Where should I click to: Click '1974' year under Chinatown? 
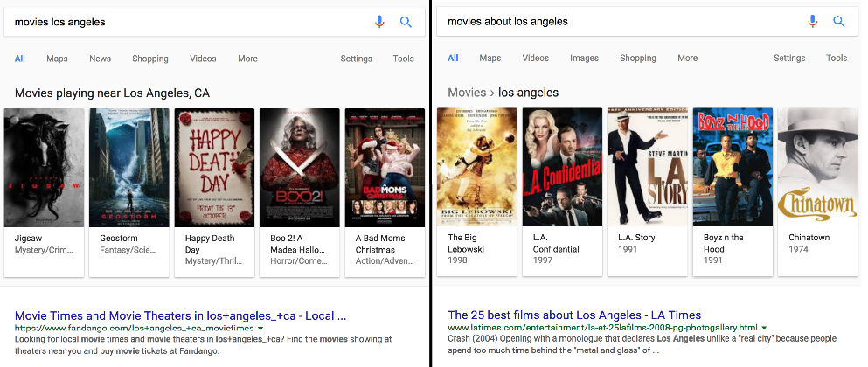coord(799,249)
